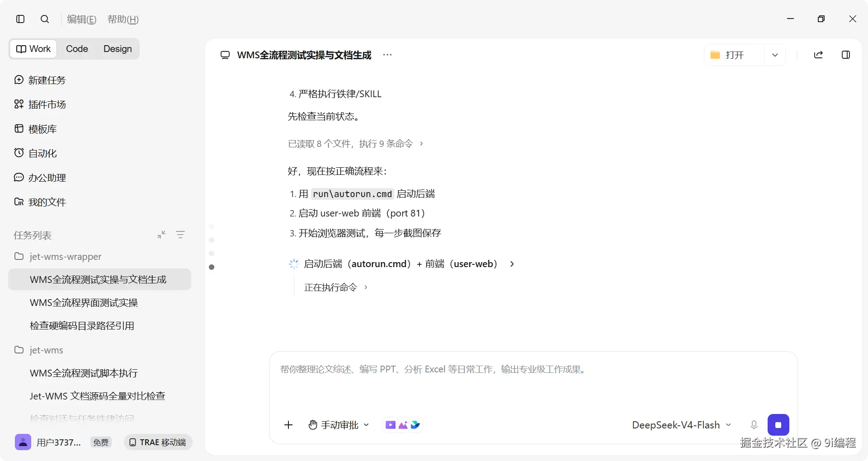Image resolution: width=868 pixels, height=461 pixels.
Task: Expand the 已读取 8 个文件 details
Action: [355, 144]
